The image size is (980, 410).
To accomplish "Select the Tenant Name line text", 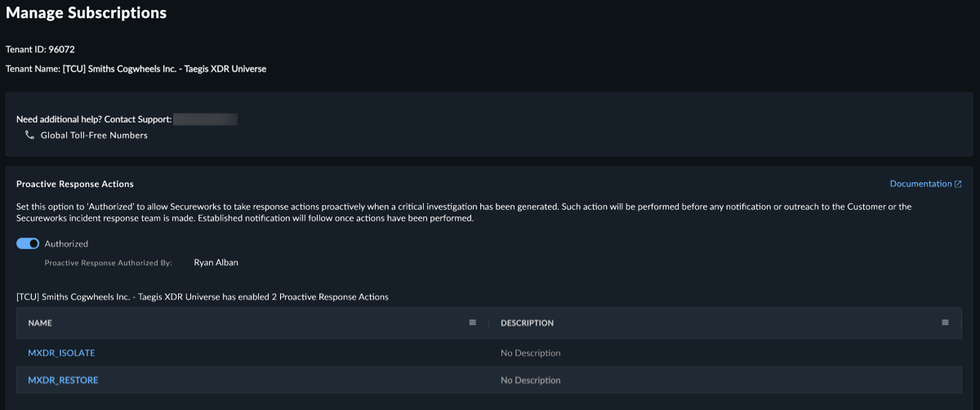I will click(136, 69).
